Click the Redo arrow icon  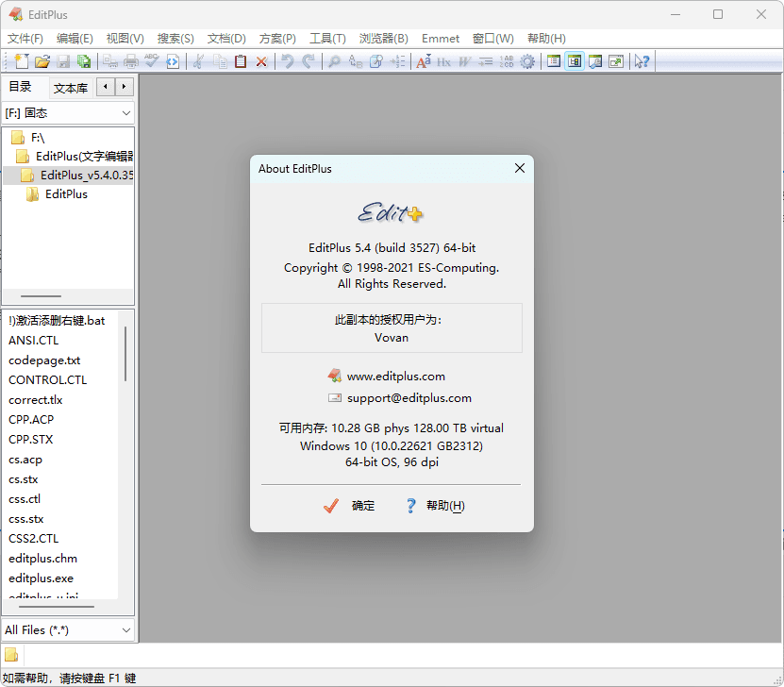(x=308, y=61)
